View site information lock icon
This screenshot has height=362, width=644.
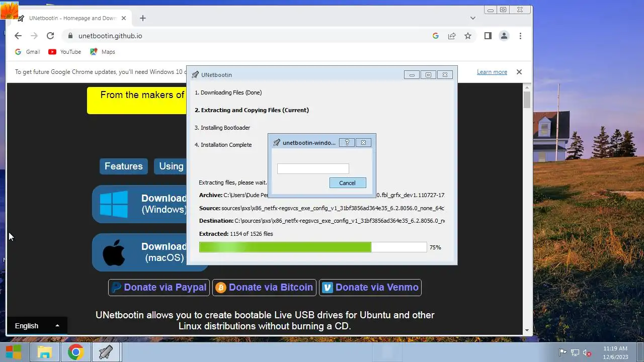click(x=70, y=36)
